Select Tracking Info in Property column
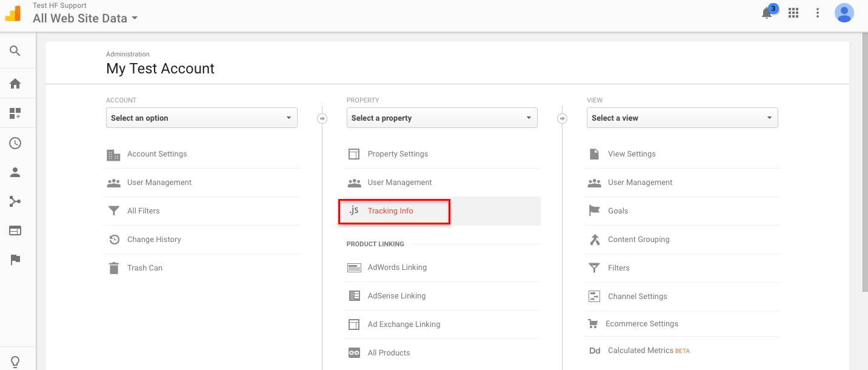Image resolution: width=868 pixels, height=370 pixels. 390,211
